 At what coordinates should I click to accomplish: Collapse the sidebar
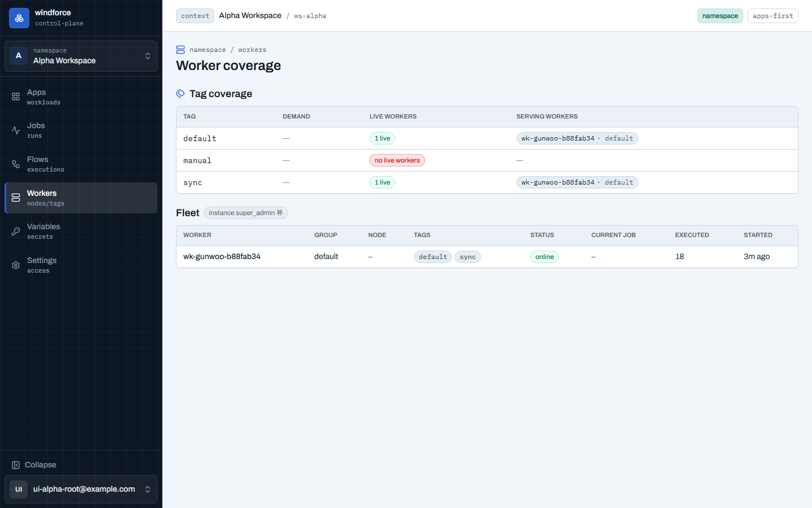point(81,465)
